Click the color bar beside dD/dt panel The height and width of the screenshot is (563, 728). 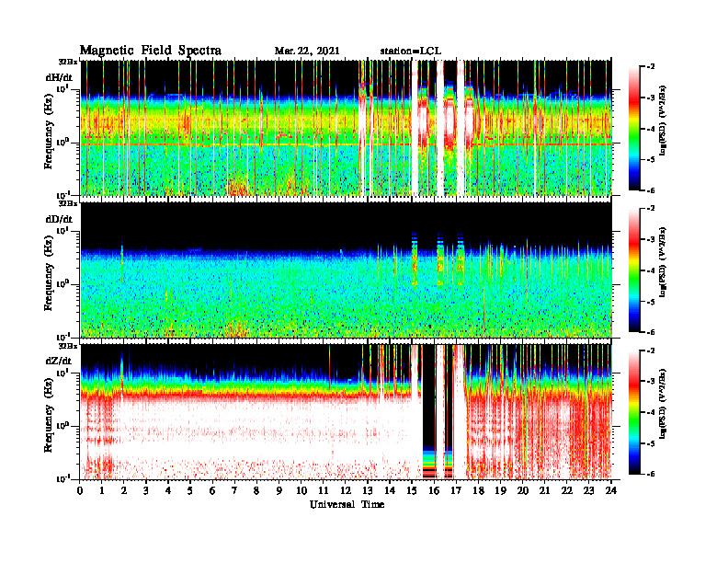[634, 270]
